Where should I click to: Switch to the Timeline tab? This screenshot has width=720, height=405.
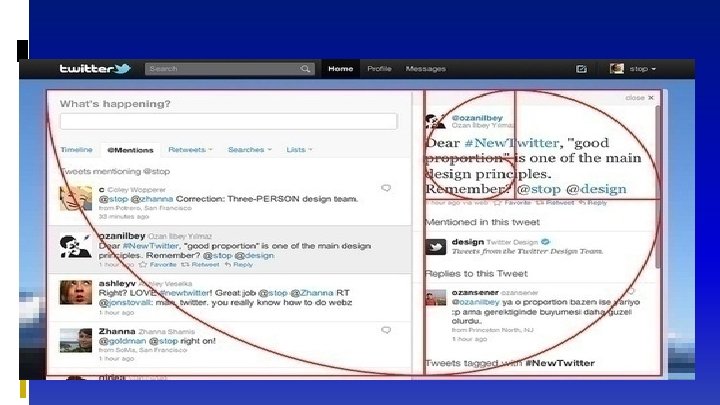(x=77, y=150)
